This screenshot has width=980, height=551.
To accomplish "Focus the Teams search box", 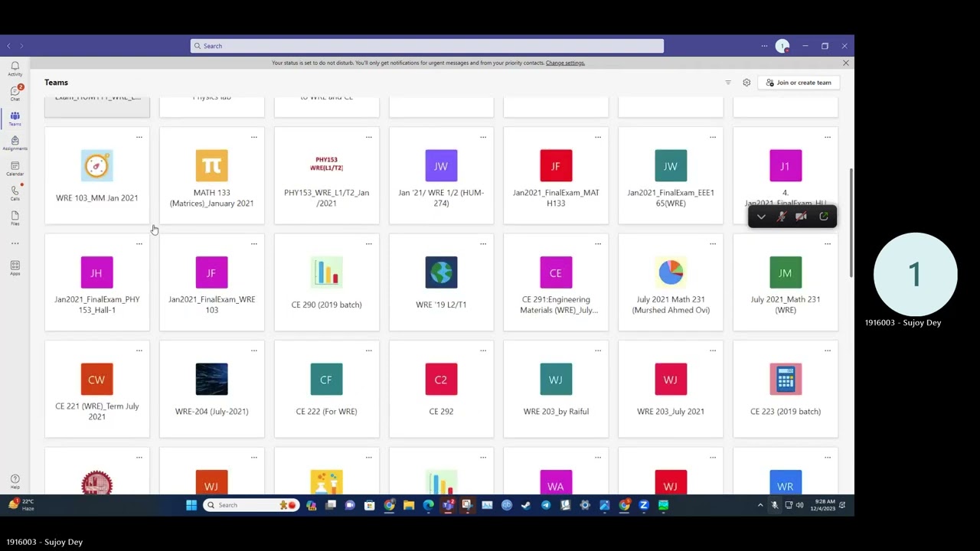I will (427, 46).
